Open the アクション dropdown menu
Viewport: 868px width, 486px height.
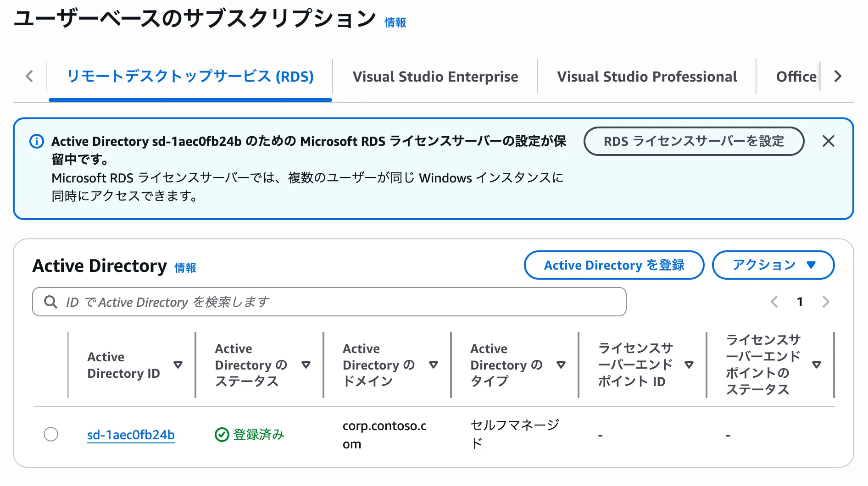click(x=773, y=265)
